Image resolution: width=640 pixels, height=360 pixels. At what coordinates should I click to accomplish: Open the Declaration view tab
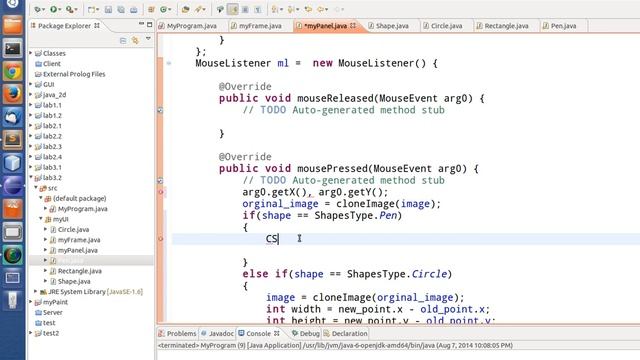click(345, 333)
